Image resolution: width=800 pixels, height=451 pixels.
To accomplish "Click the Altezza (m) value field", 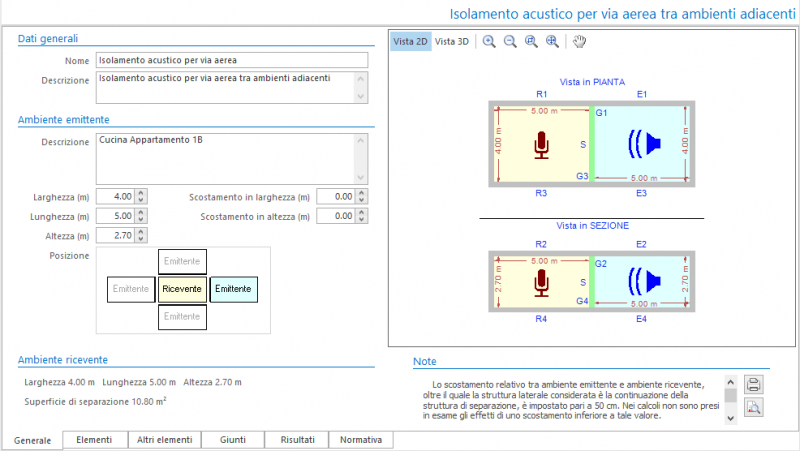I will (x=116, y=235).
